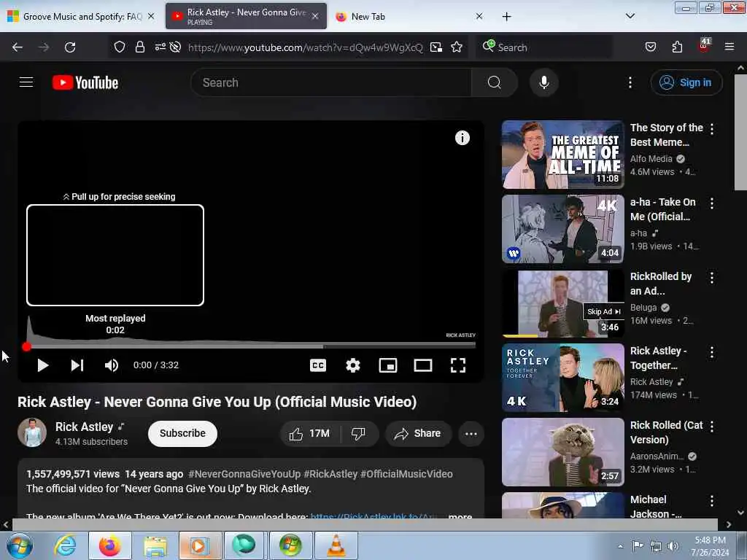
Task: Open more actions ellipsis under the video
Action: (471, 433)
